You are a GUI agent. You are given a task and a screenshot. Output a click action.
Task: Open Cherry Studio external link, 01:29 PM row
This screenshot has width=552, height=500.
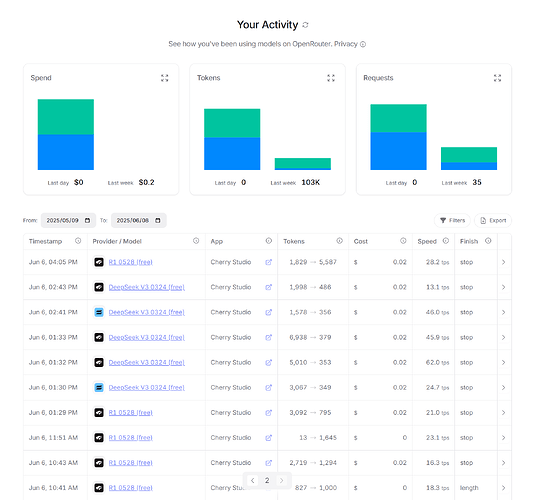pyautogui.click(x=269, y=412)
